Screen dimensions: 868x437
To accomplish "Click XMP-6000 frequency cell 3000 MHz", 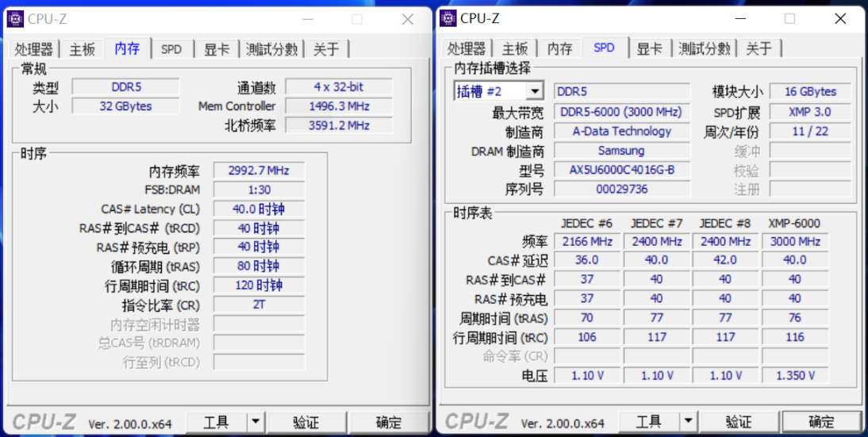I will (x=795, y=242).
